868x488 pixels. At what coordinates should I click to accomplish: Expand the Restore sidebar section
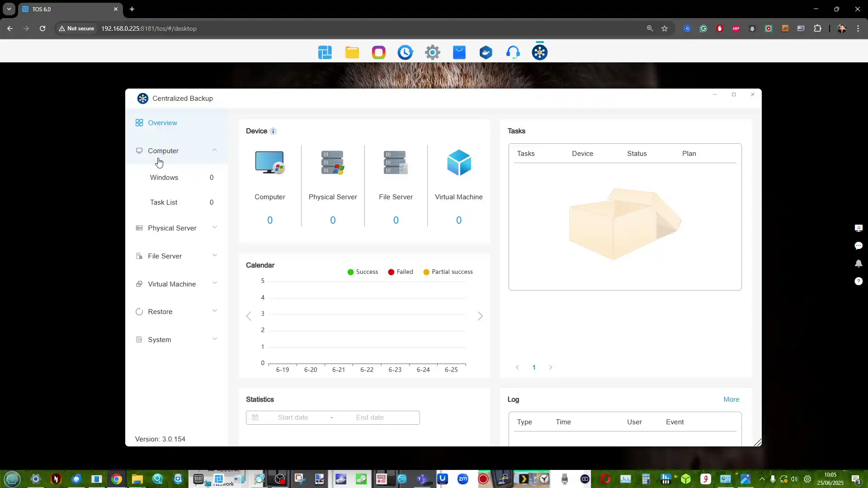pyautogui.click(x=215, y=311)
